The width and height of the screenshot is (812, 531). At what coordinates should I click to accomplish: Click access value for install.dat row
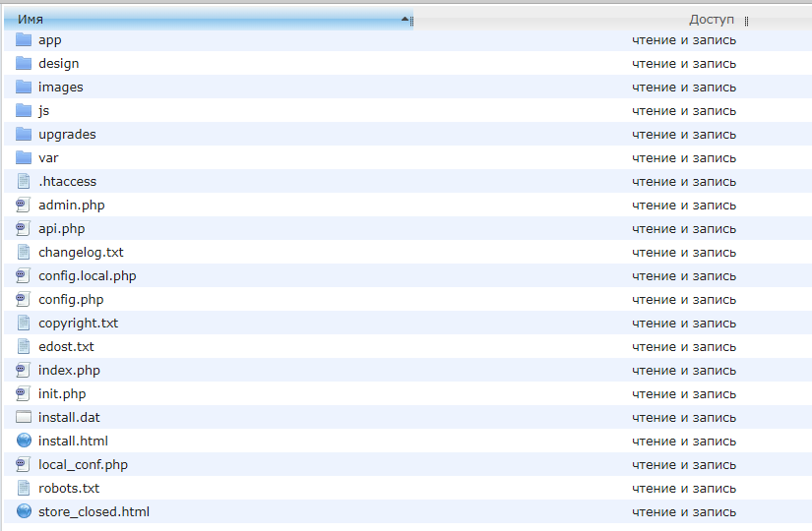click(684, 418)
